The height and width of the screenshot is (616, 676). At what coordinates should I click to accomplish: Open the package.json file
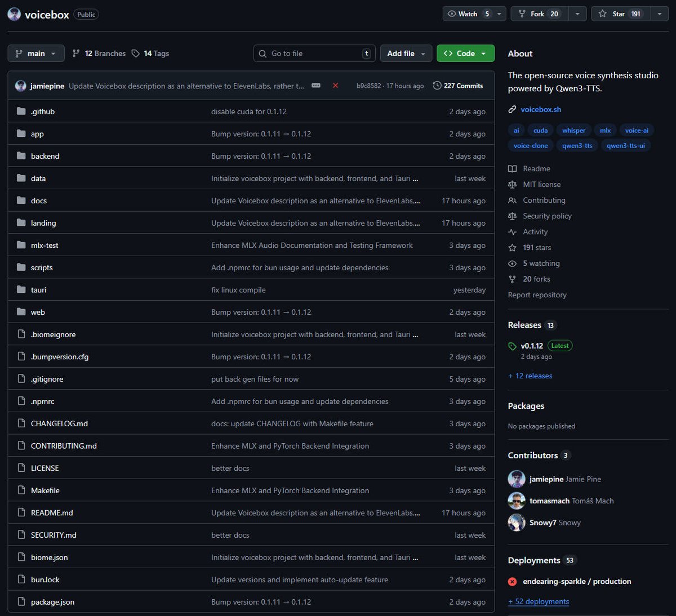[52, 602]
